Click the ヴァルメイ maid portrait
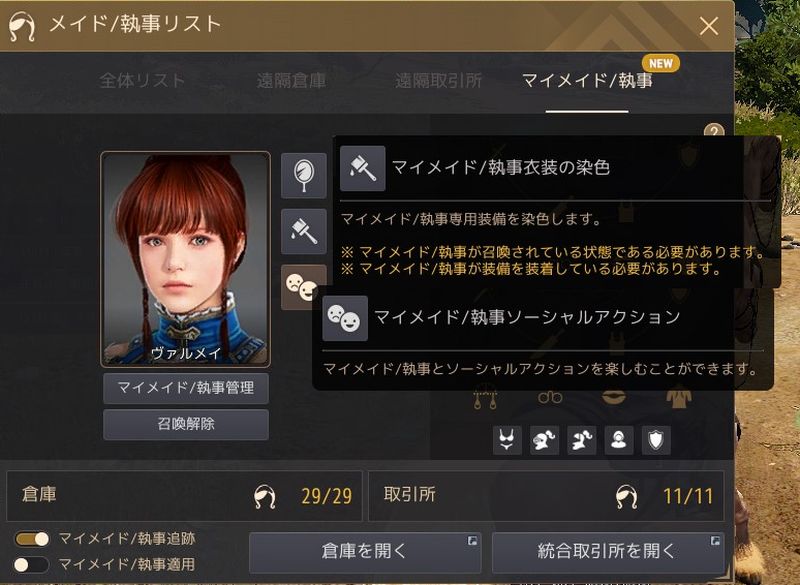This screenshot has width=800, height=585. (x=186, y=259)
